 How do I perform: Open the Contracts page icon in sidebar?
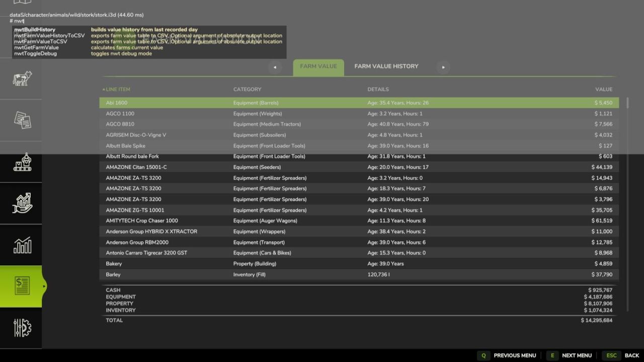[x=22, y=120]
